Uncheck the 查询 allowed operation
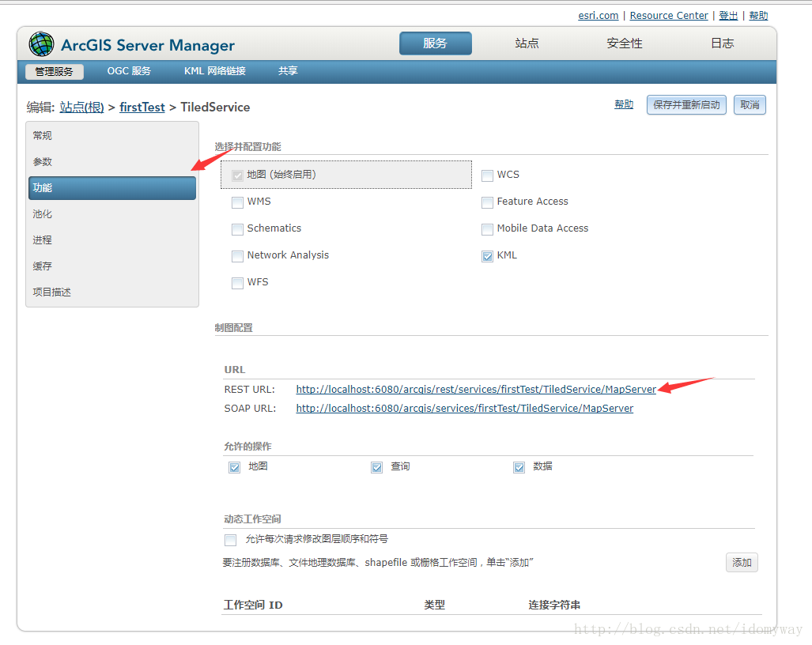Image resolution: width=812 pixels, height=645 pixels. [377, 467]
